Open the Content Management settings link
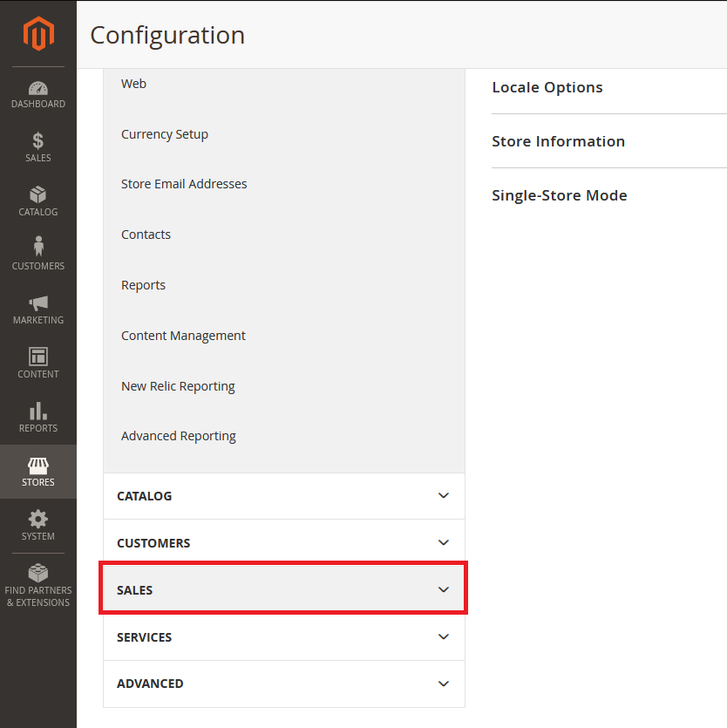 tap(183, 336)
